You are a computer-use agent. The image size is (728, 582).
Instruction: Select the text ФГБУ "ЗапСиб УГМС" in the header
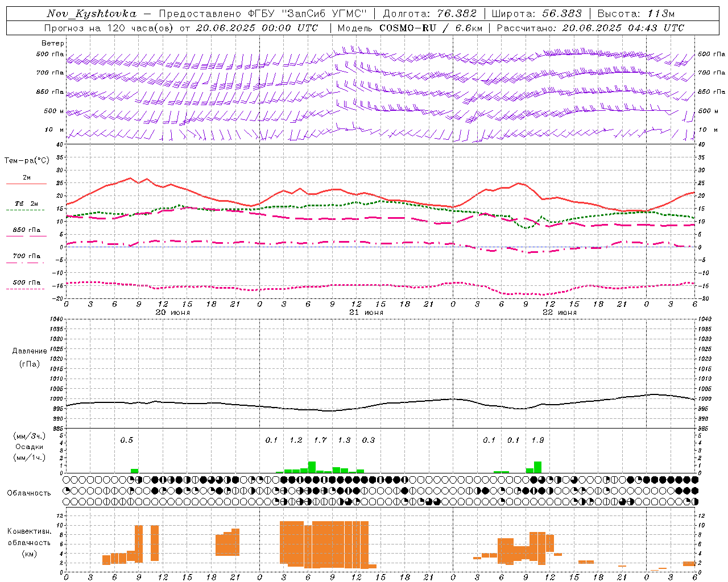[308, 14]
